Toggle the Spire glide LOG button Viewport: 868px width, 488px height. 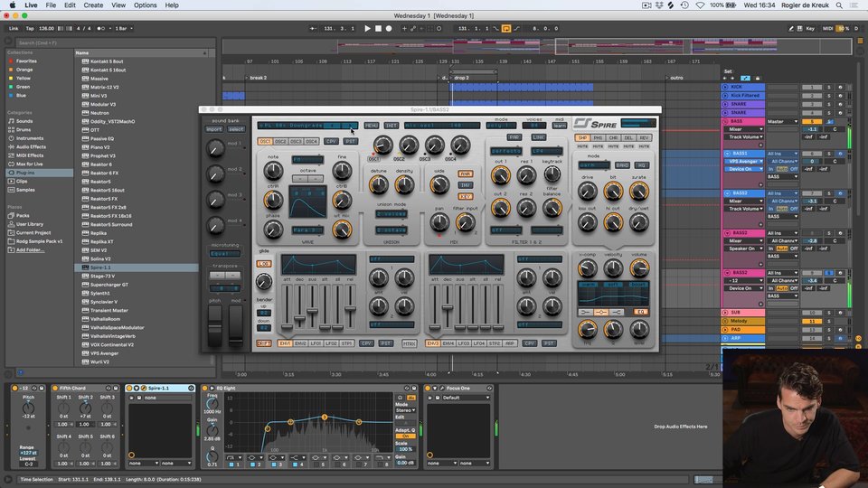point(263,264)
